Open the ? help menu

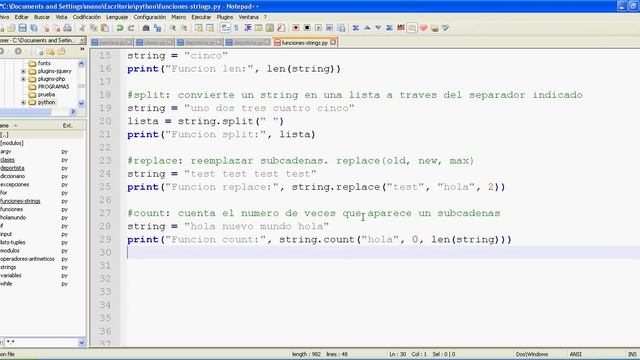point(265,17)
